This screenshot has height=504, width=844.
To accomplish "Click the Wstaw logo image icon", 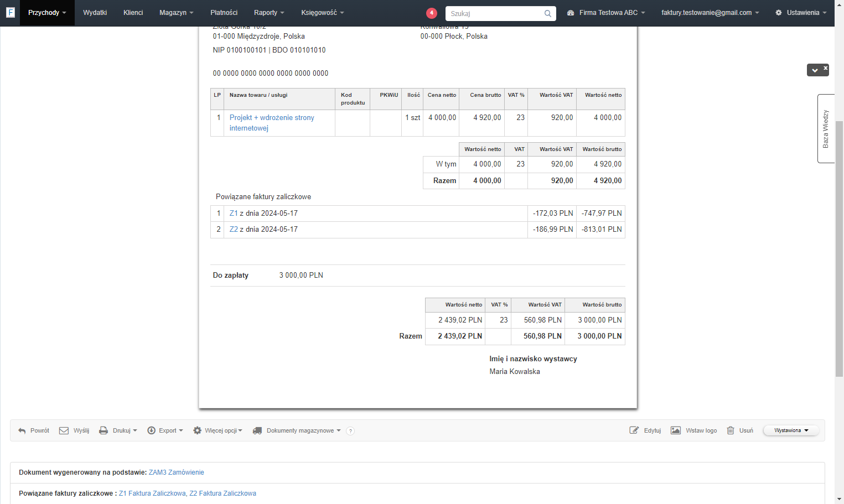I will (x=676, y=430).
